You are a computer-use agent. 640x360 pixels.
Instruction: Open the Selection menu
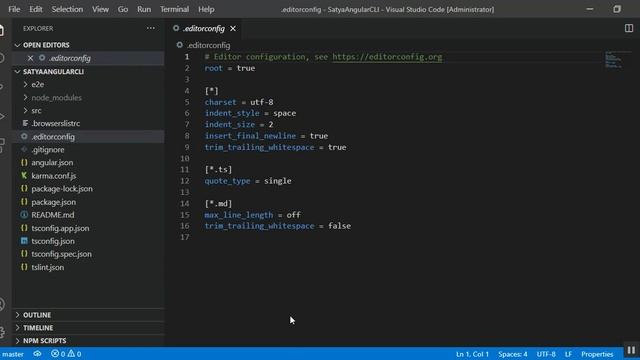[67, 9]
